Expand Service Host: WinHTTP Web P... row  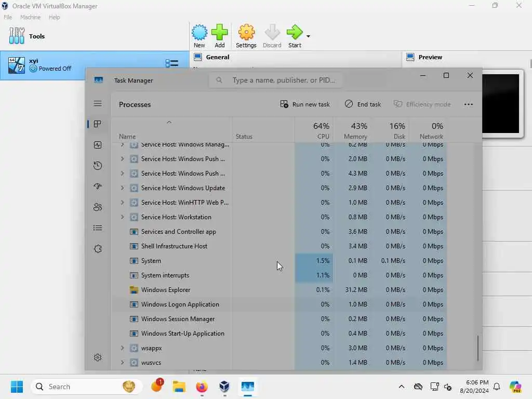coord(122,202)
